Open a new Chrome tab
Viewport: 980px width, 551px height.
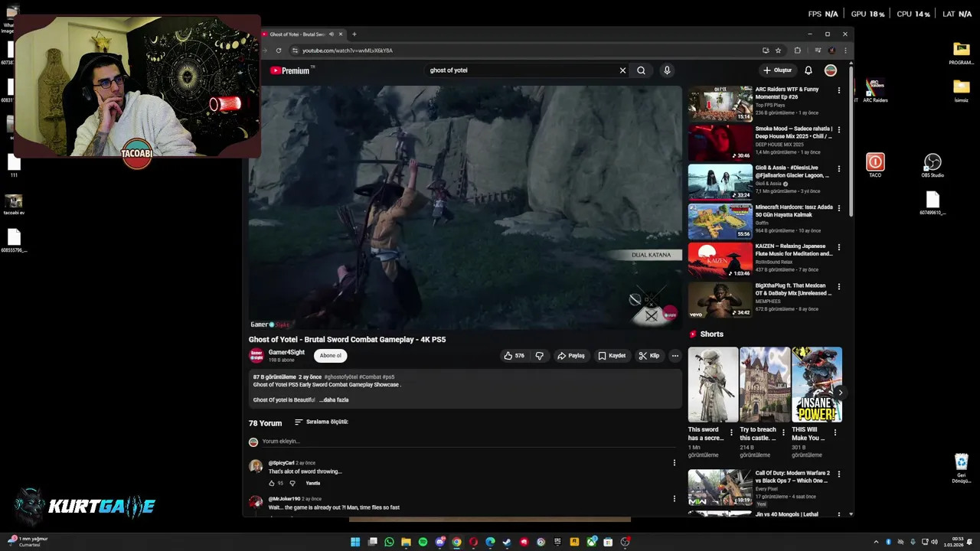tap(354, 34)
